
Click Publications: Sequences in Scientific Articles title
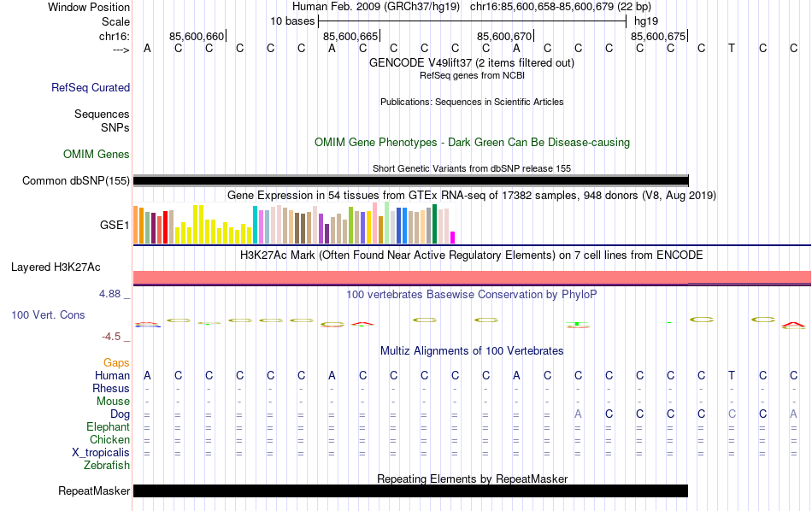[472, 102]
